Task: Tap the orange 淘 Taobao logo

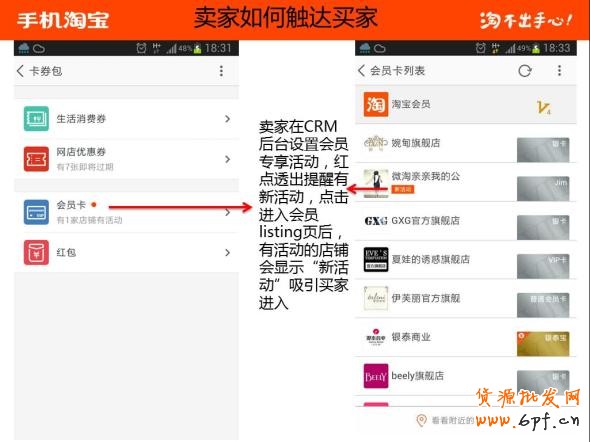Action: click(x=376, y=104)
